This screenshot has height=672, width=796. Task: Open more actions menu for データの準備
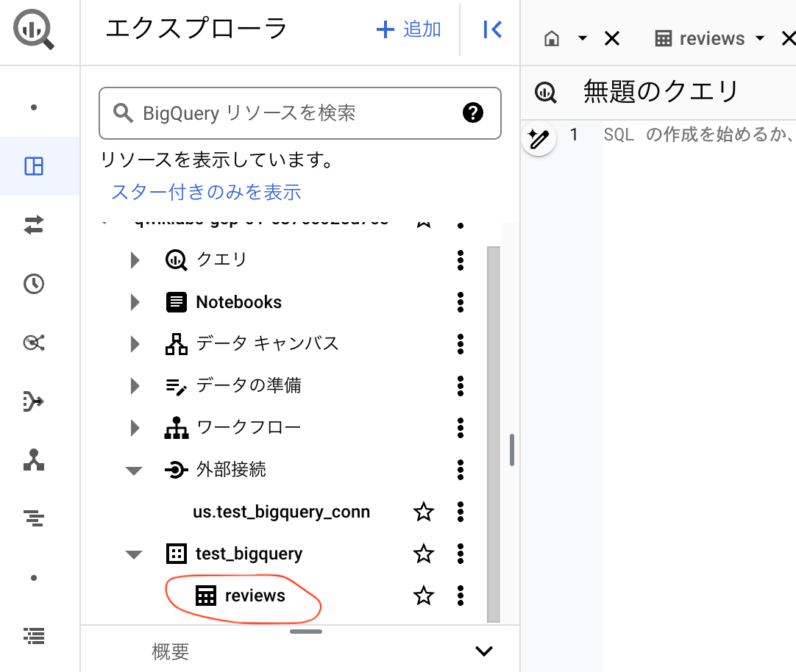point(461,386)
